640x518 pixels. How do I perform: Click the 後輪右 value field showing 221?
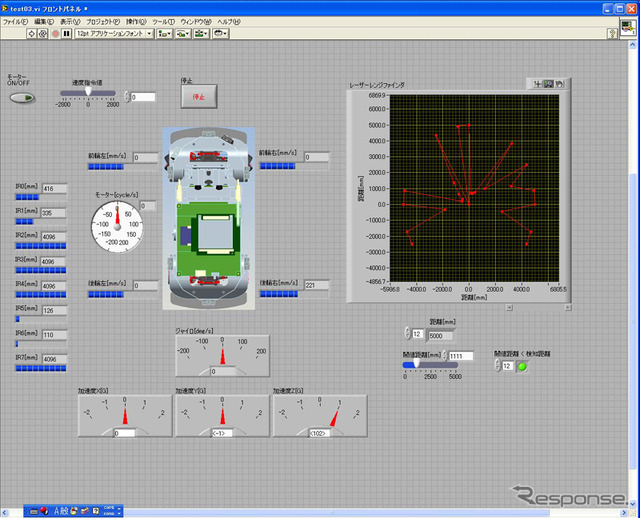point(317,285)
